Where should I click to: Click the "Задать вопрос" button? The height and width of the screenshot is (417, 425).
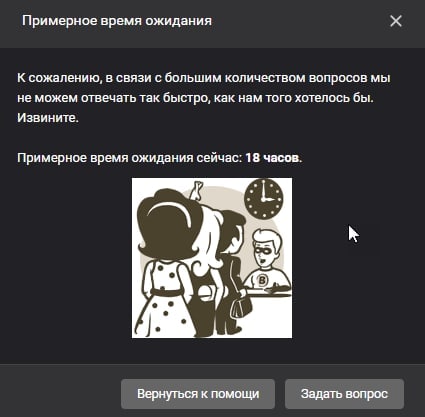point(344,394)
